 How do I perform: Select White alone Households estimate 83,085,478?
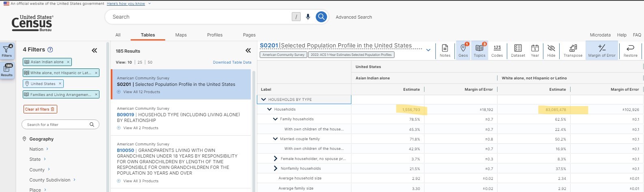pos(555,110)
